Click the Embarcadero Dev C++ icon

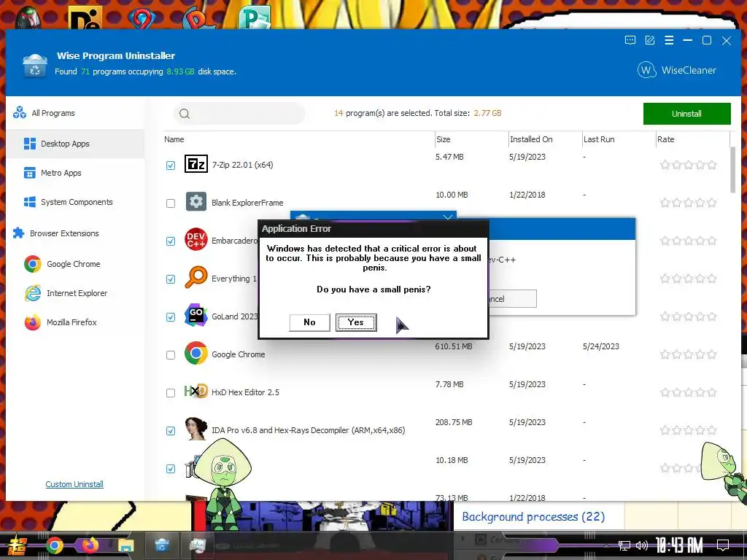(196, 239)
